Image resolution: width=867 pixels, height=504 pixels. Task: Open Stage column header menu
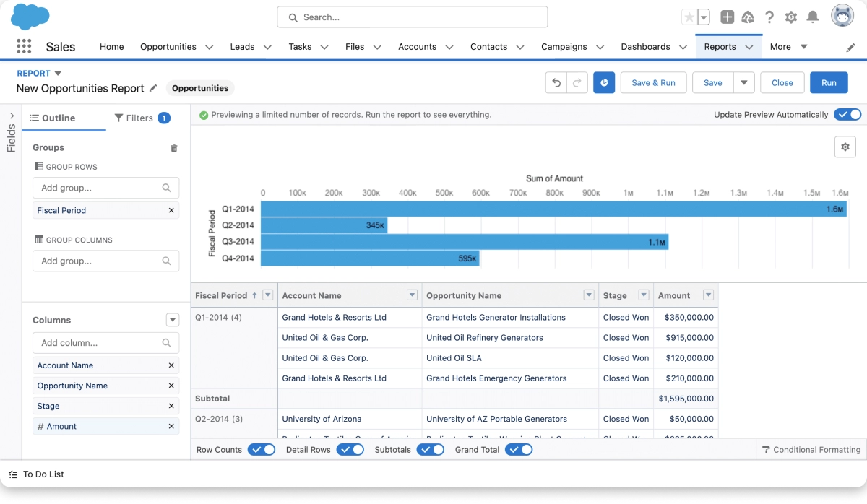(643, 295)
